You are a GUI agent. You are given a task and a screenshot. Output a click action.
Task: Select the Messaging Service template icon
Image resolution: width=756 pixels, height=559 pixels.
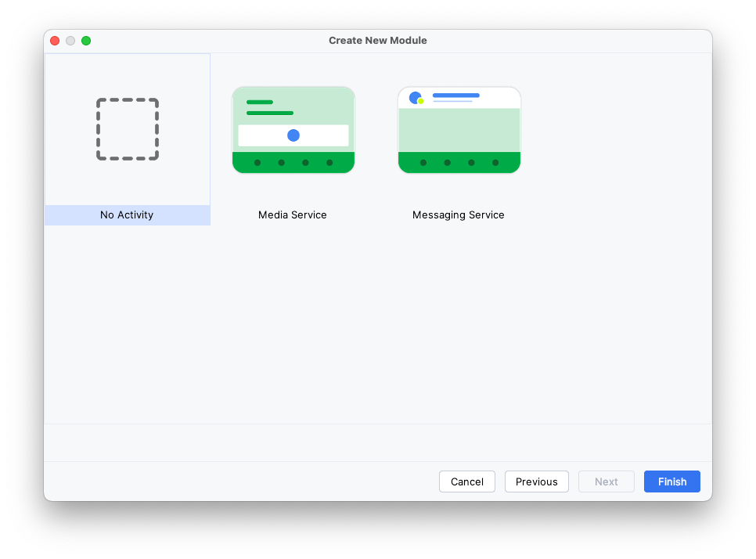[x=459, y=129]
